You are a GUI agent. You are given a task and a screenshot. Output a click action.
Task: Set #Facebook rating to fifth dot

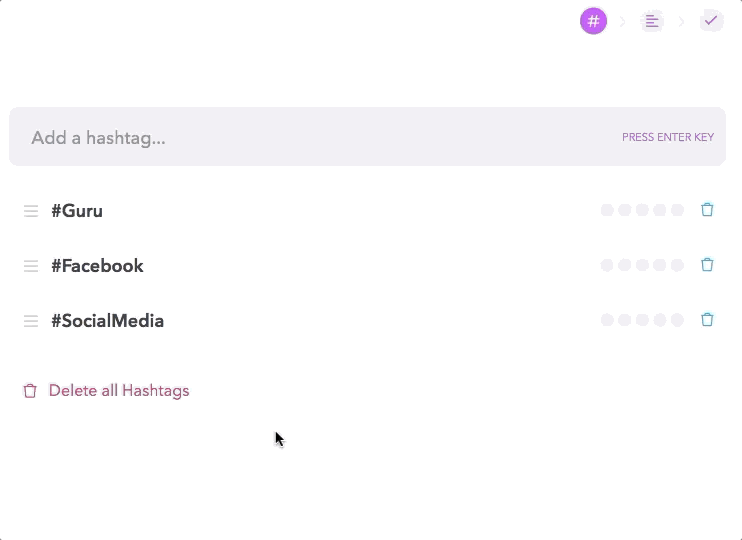pyautogui.click(x=677, y=265)
